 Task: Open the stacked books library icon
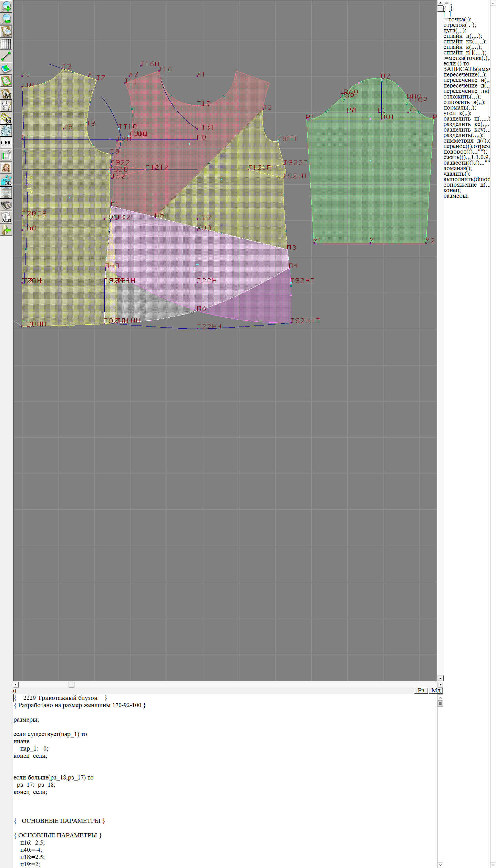[6, 205]
